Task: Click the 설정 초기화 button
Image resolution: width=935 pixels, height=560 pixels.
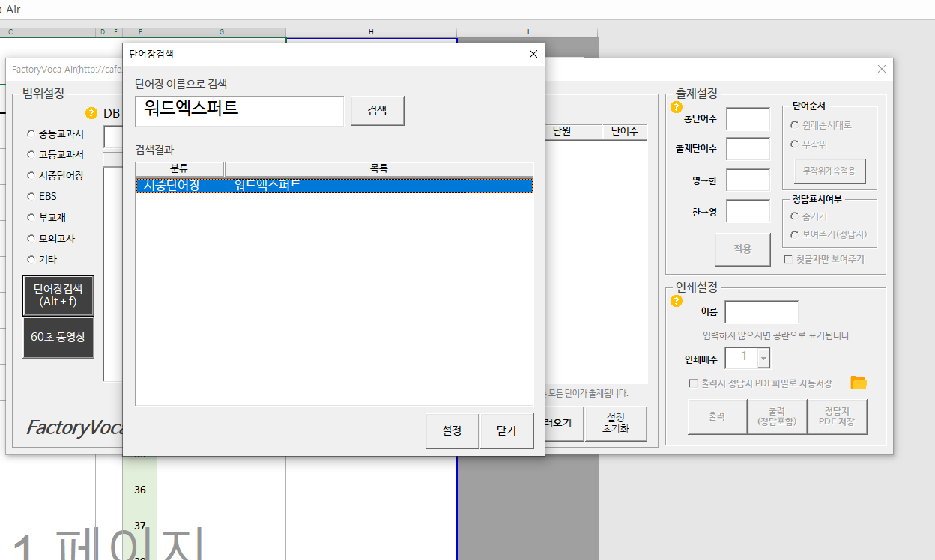Action: pos(616,423)
